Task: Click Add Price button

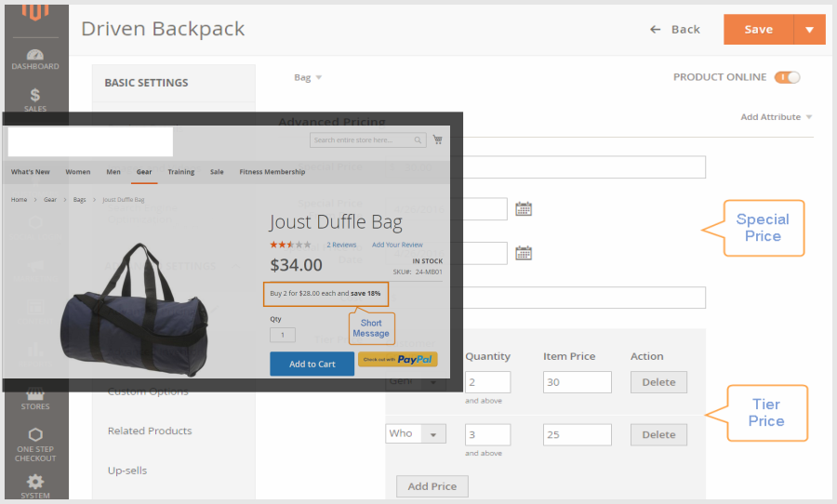Action: pyautogui.click(x=432, y=486)
